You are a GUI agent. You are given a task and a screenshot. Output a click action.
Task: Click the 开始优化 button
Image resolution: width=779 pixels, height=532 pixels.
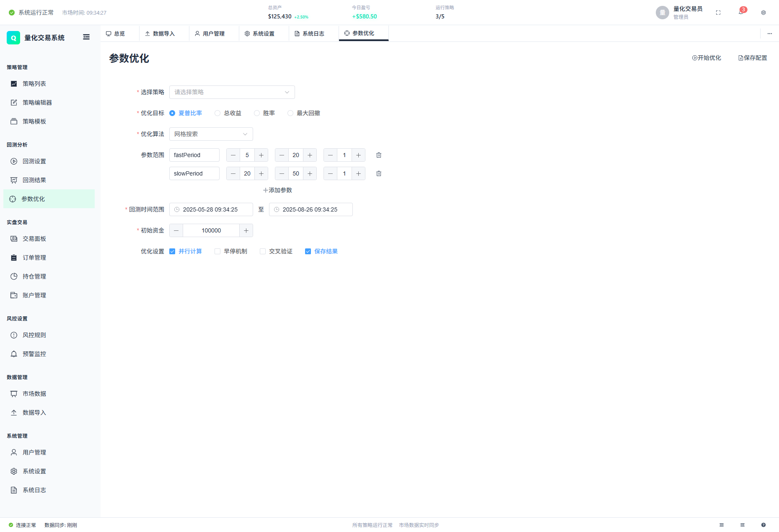tap(707, 58)
